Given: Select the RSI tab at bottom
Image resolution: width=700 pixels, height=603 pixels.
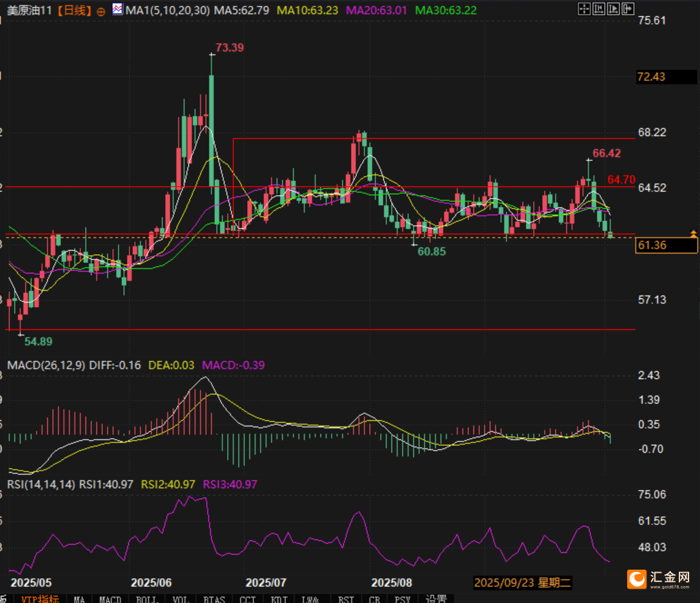Looking at the screenshot, I should (346, 599).
